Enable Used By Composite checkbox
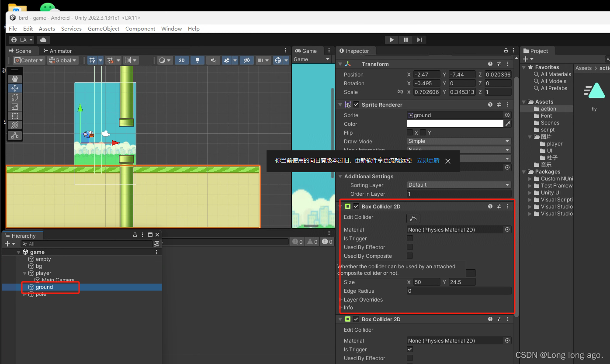610x364 pixels. (410, 256)
